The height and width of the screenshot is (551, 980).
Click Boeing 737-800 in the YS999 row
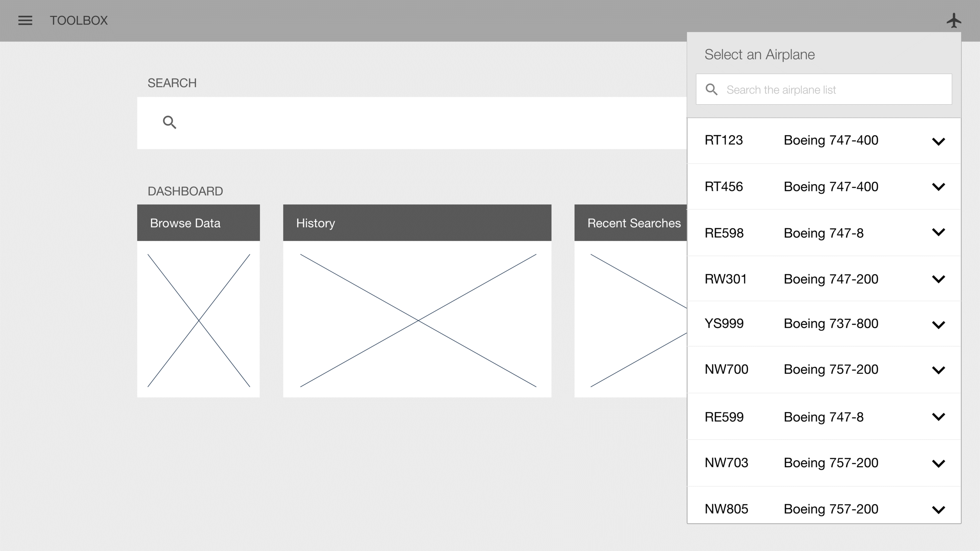(x=831, y=324)
